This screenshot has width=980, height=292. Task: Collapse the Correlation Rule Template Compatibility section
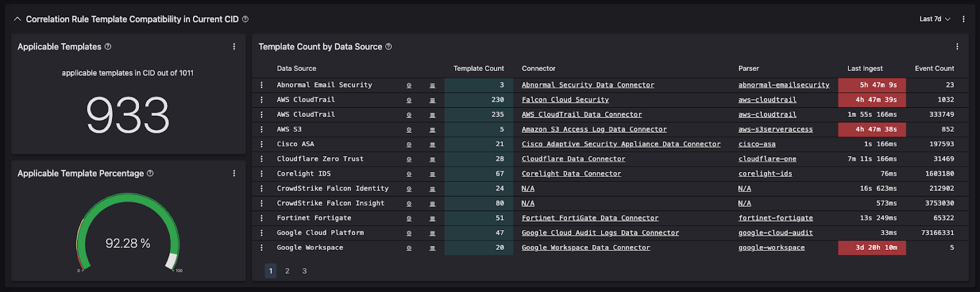[x=17, y=19]
